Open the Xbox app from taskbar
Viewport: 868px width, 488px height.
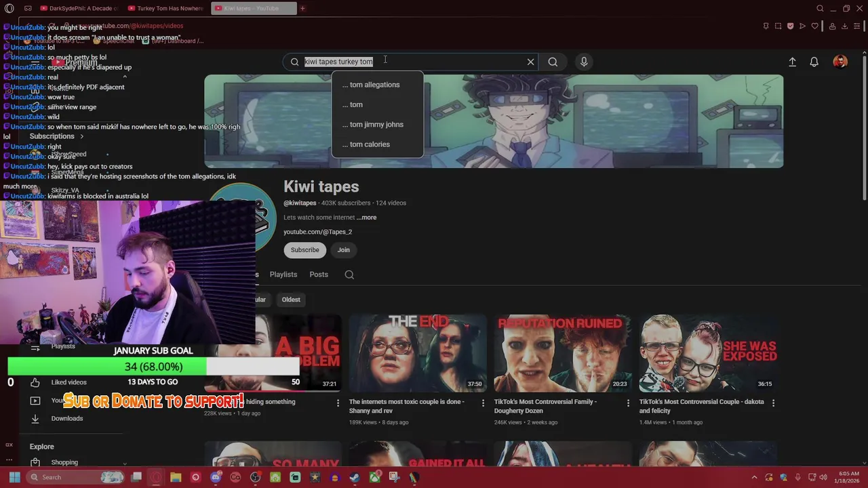[x=374, y=477]
